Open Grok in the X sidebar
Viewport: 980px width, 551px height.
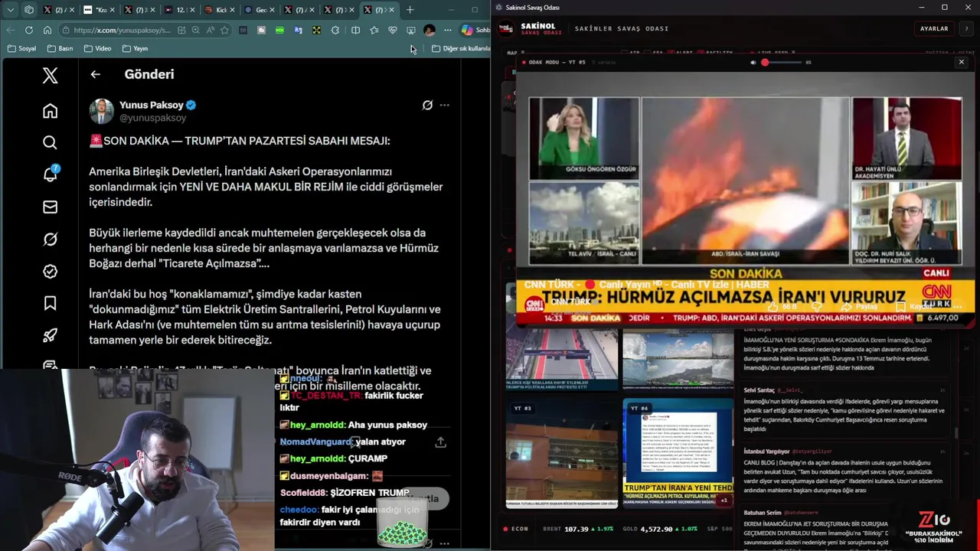coord(50,240)
